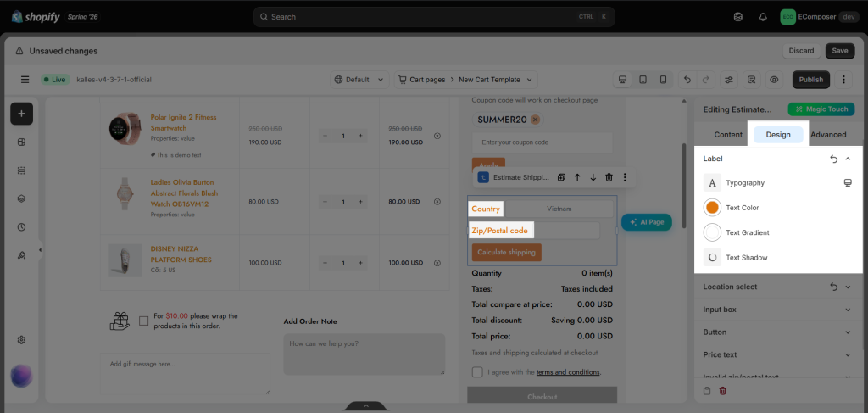Expand the bottom panel arrow handle

point(366,406)
